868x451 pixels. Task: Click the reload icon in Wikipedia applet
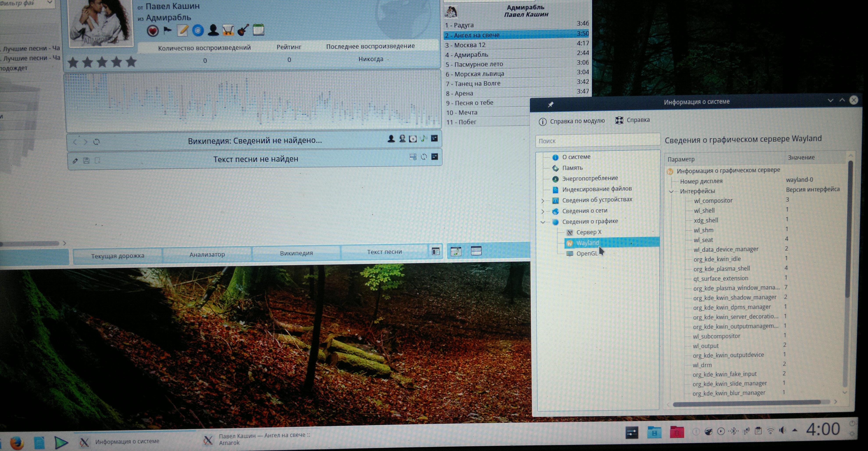tap(96, 142)
